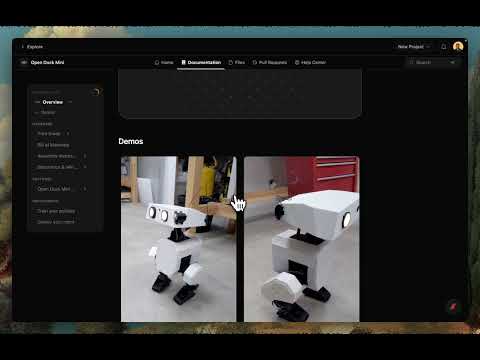Viewport: 480px width, 360px height.
Task: Click the red floating assistant icon
Action: click(x=454, y=306)
